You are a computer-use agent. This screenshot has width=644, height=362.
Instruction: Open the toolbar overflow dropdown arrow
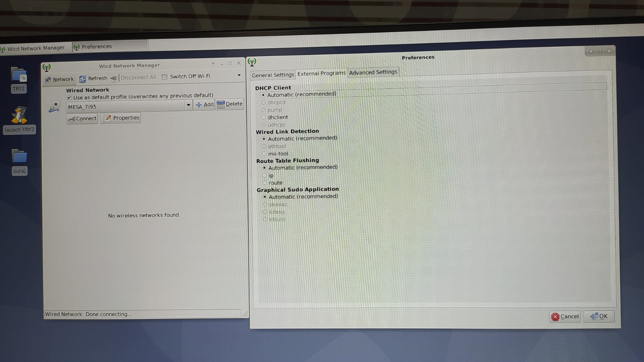[x=239, y=75]
